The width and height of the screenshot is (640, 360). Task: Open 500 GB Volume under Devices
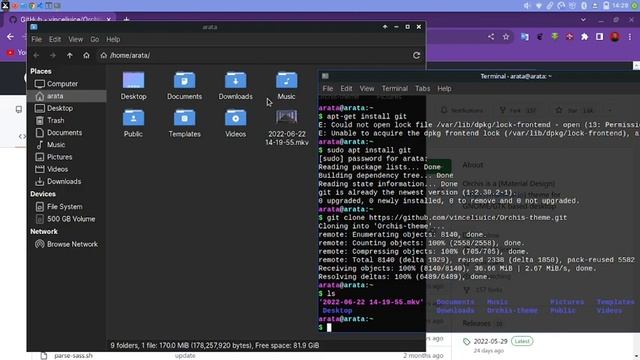coord(67,219)
